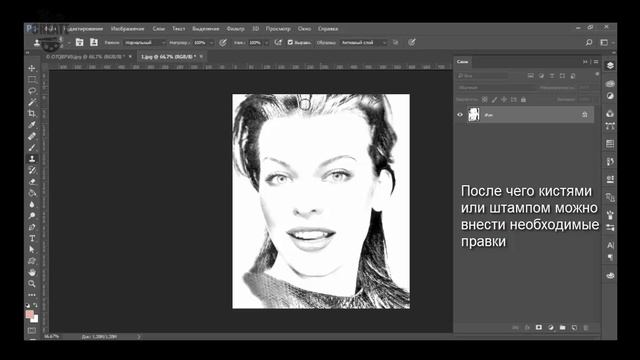Screen dimensions: 640x360
Task: Select the Eyedropper tool
Action: point(32,125)
